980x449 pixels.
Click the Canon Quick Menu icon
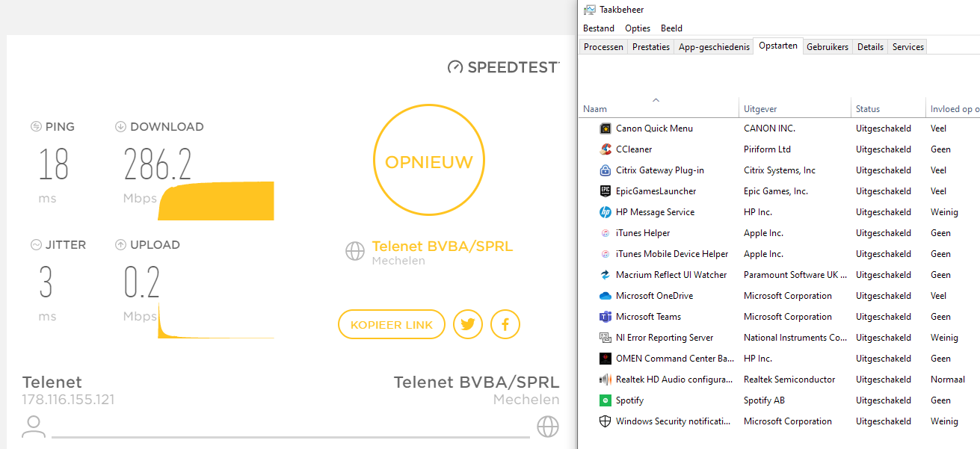[605, 128]
